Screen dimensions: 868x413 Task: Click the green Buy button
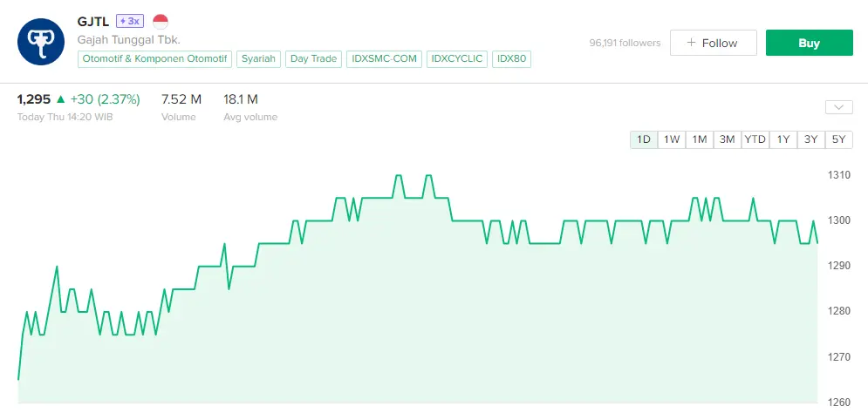click(x=810, y=43)
